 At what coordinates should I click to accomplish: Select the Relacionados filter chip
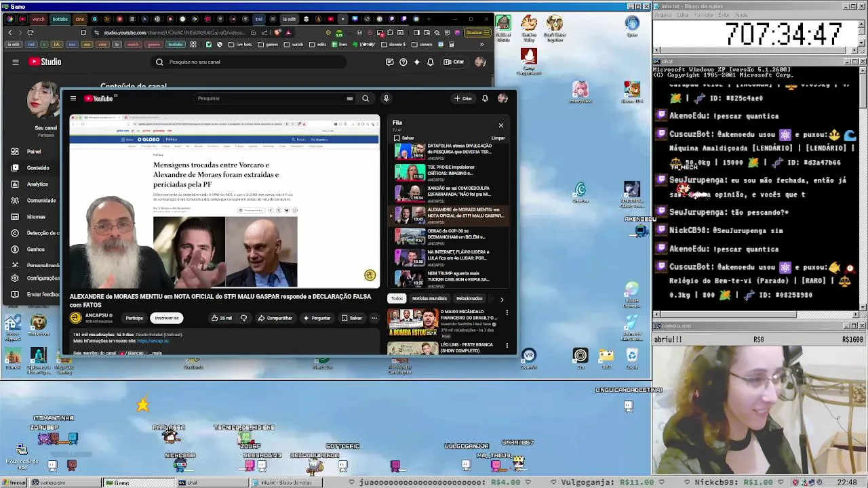(x=469, y=298)
